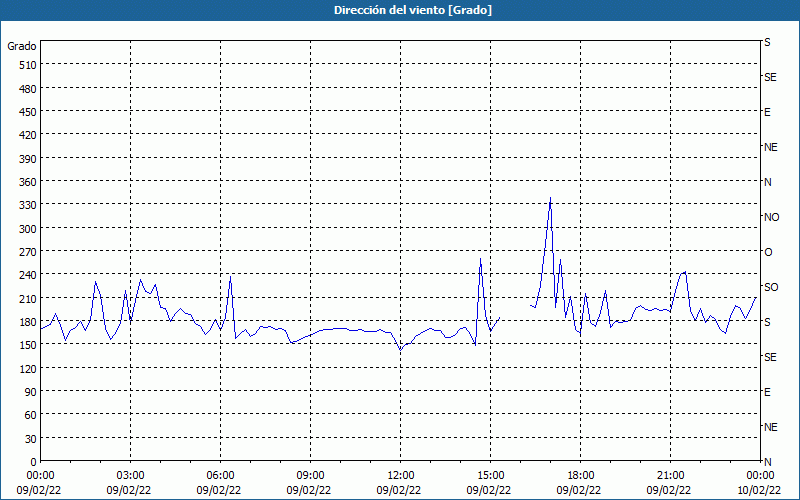Select the 60 degree axis label

pyautogui.click(x=31, y=415)
